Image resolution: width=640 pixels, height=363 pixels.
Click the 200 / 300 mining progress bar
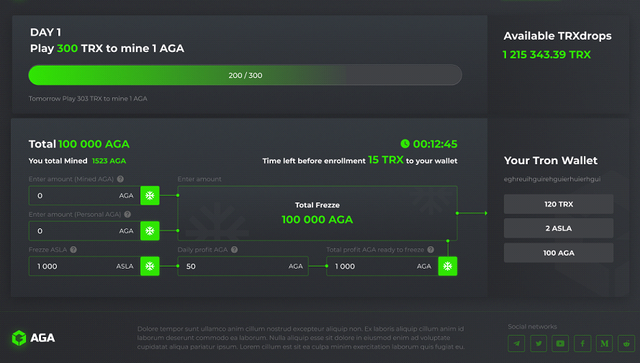245,75
